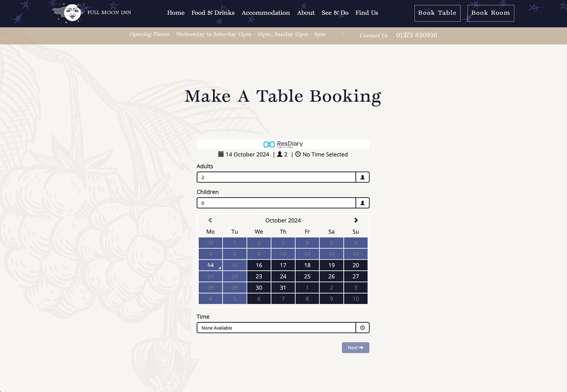Click the guest count icon in summary bar
This screenshot has height=392, width=567.
click(280, 154)
